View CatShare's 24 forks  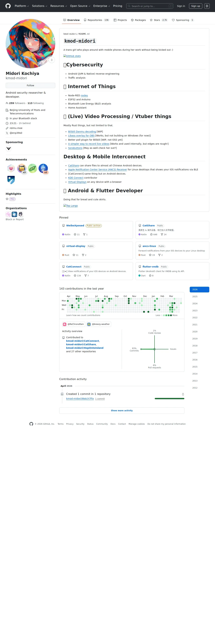pyautogui.click(x=163, y=235)
